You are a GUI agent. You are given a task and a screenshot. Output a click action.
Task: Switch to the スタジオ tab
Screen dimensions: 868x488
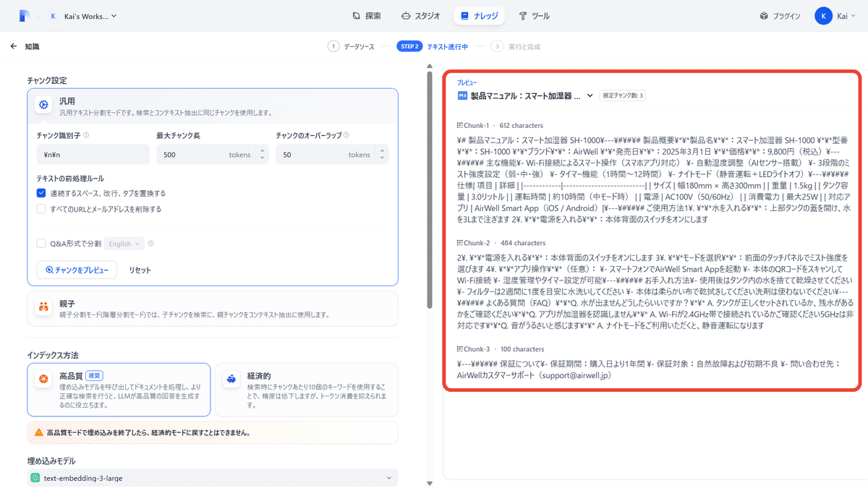[420, 16]
